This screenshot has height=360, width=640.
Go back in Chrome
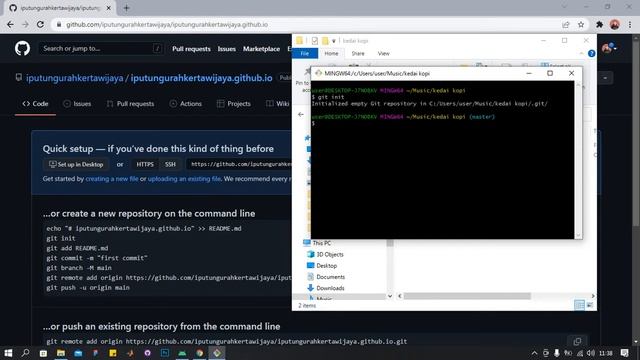click(x=10, y=24)
